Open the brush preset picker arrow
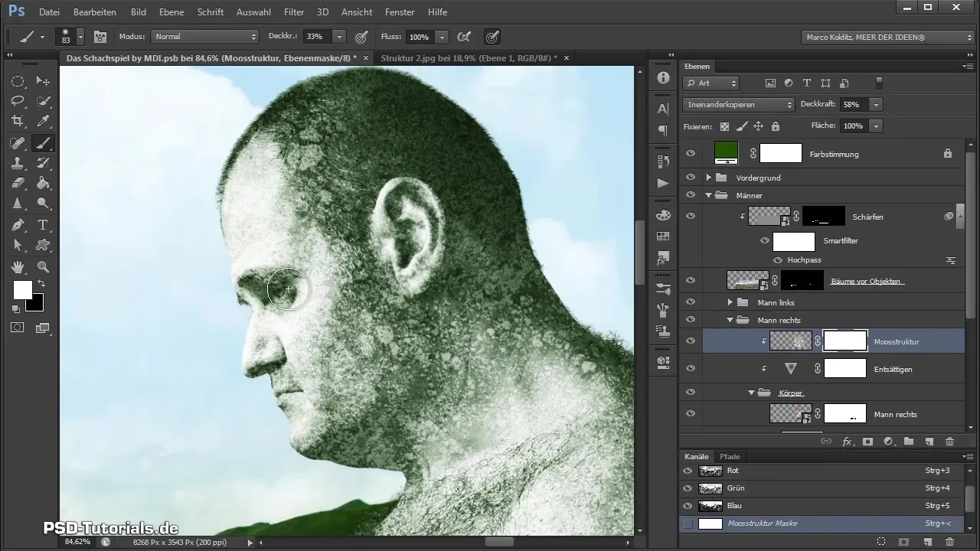This screenshot has height=551, width=980. [80, 36]
